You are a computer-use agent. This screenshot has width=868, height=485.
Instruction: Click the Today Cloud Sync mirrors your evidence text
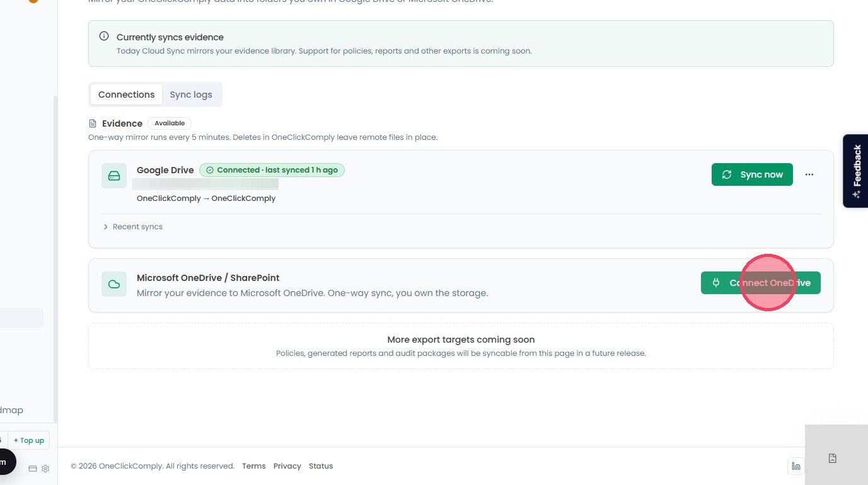coord(324,51)
